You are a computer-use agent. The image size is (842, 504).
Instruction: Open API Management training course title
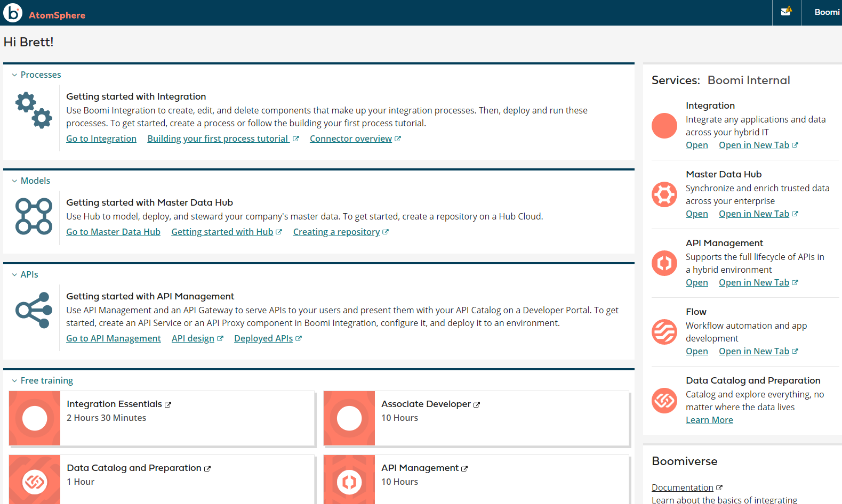pyautogui.click(x=420, y=468)
